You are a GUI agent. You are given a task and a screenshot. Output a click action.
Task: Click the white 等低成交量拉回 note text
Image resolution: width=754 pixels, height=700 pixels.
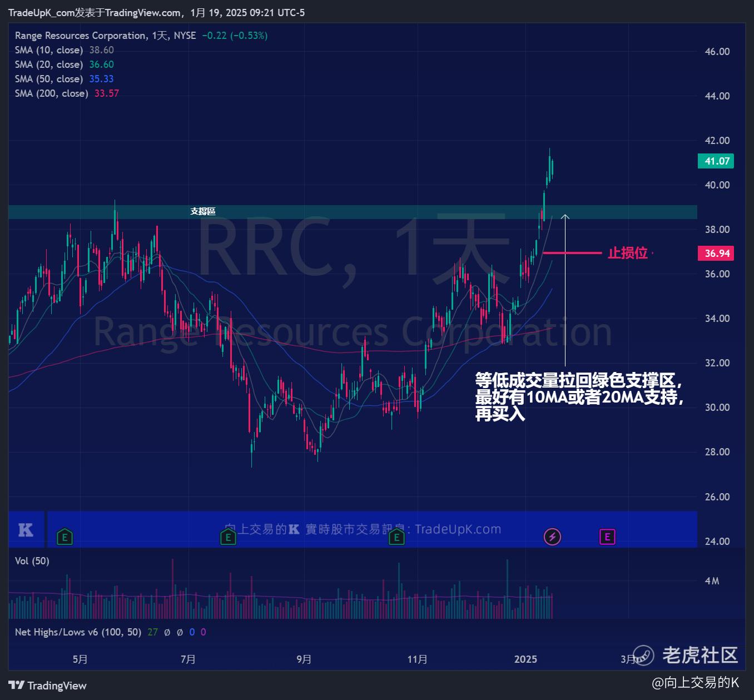(x=579, y=396)
